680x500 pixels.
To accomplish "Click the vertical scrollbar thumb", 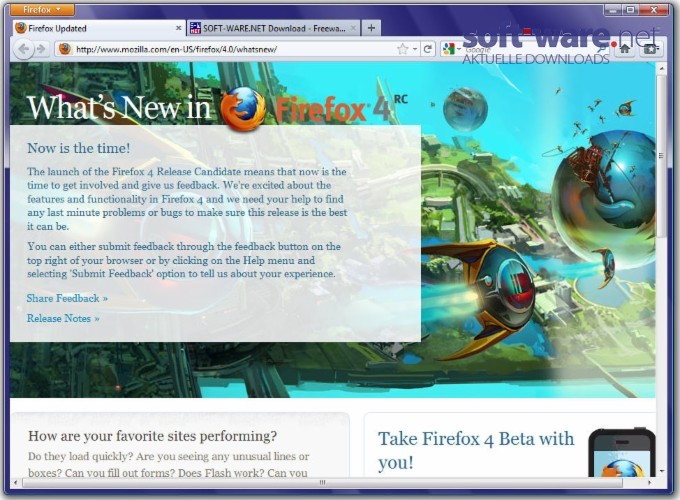I will (x=661, y=156).
